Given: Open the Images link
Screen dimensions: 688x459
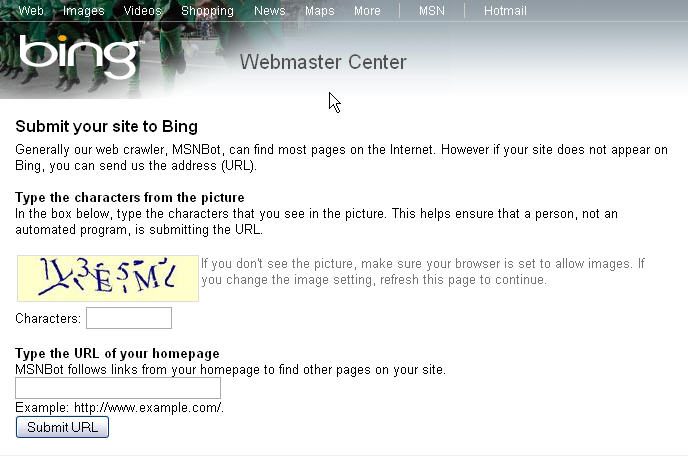Looking at the screenshot, I should coord(83,11).
